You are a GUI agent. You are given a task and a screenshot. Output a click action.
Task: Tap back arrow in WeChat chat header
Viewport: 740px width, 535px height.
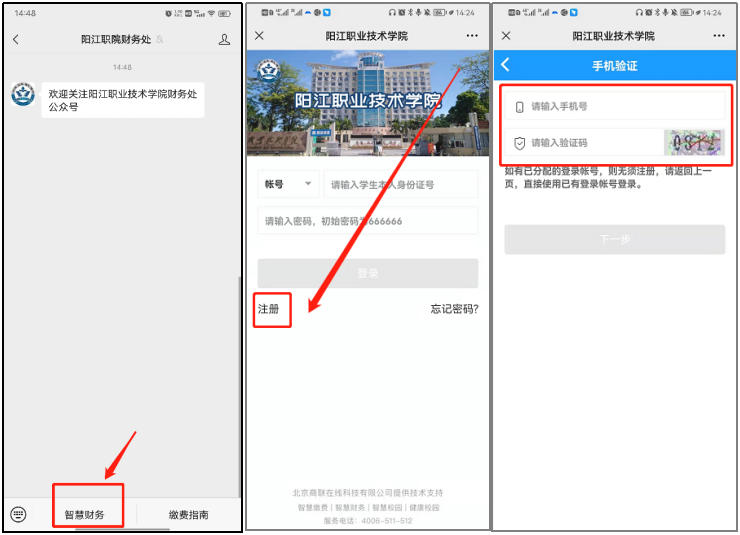click(x=15, y=39)
